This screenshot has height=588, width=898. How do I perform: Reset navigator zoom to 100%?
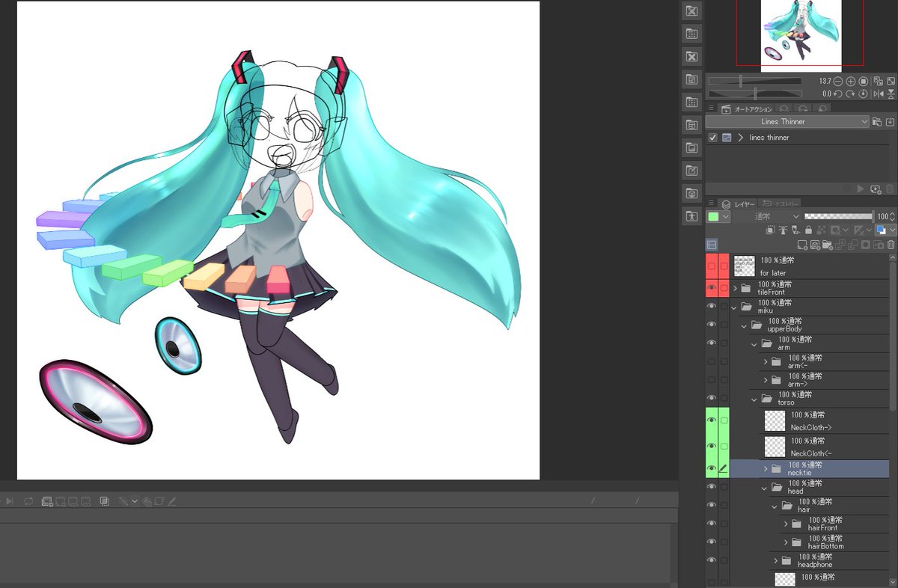coord(863,82)
